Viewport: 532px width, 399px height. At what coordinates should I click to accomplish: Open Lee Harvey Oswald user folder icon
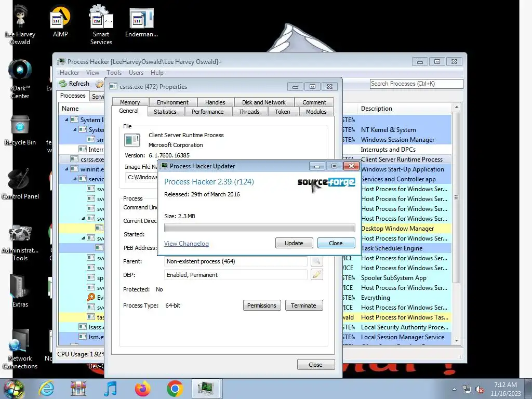pyautogui.click(x=20, y=25)
